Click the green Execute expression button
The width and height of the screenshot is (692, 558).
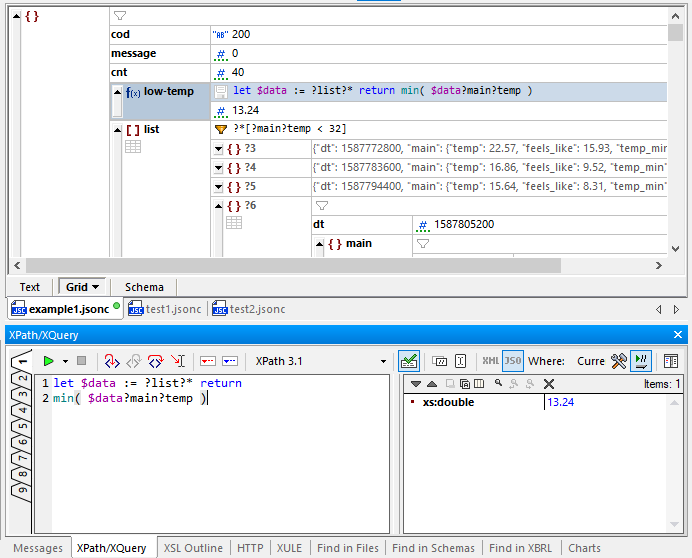click(47, 361)
